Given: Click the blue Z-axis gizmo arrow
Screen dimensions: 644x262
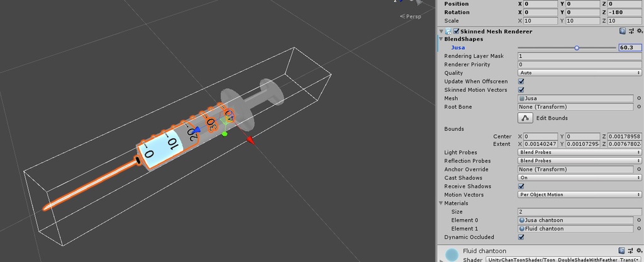Looking at the screenshot, I should (x=197, y=130).
